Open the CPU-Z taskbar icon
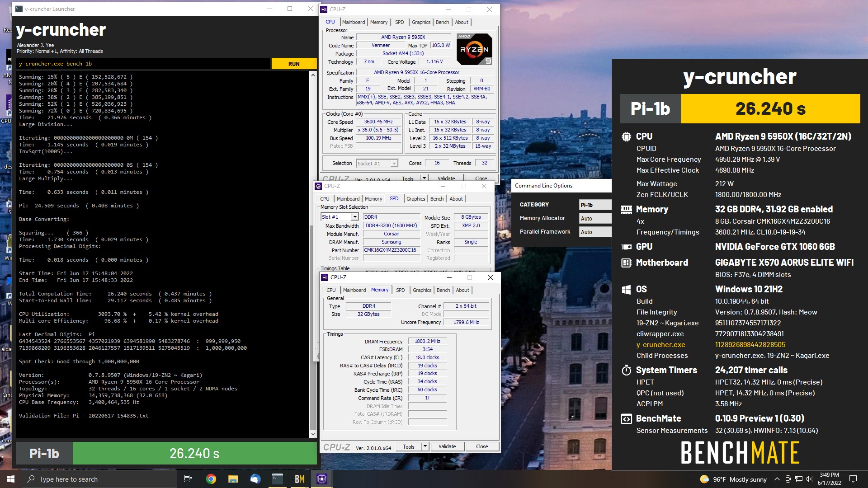This screenshot has width=868, height=488. [x=321, y=479]
